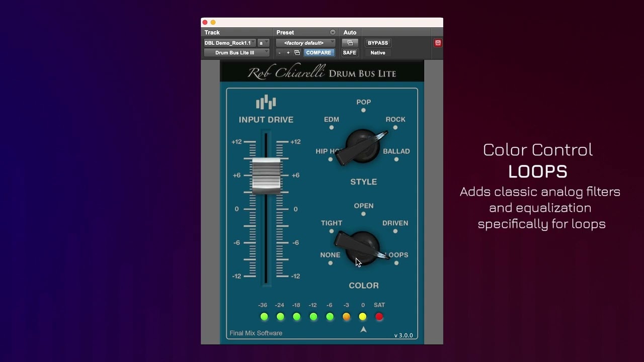Open the Preset menu circular arrow icon
The width and height of the screenshot is (644, 362).
point(333,32)
